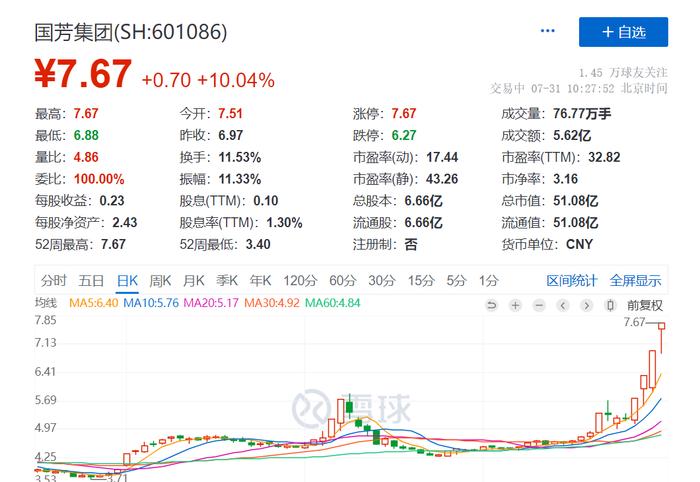The image size is (700, 482).
Task: Switch to the 周K weekly chart tab
Action: click(161, 280)
